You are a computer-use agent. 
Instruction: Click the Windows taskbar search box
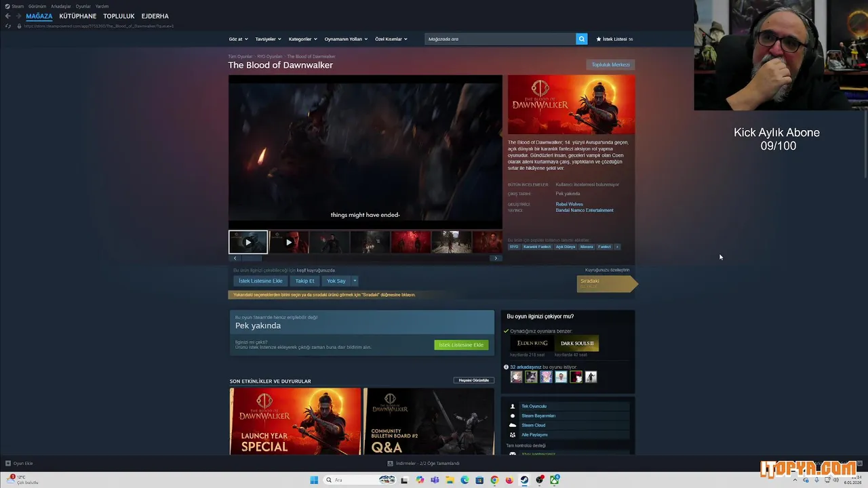coord(359,480)
